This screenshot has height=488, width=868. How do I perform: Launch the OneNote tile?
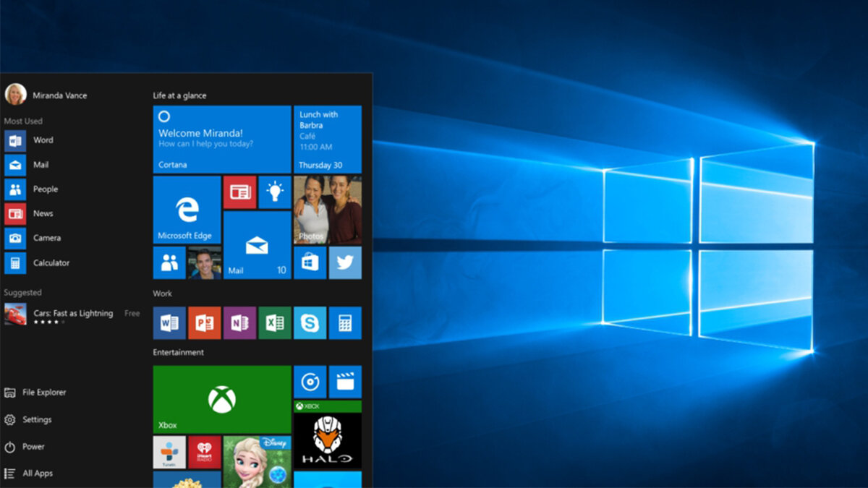coord(239,323)
